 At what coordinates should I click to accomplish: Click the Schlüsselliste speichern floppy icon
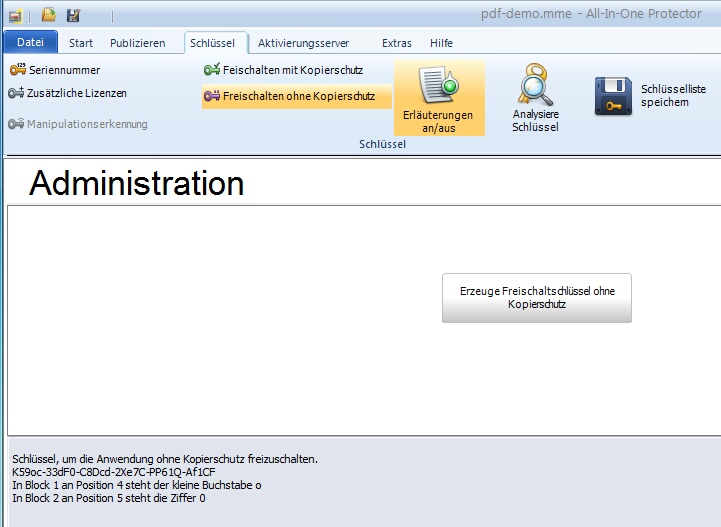[x=613, y=96]
